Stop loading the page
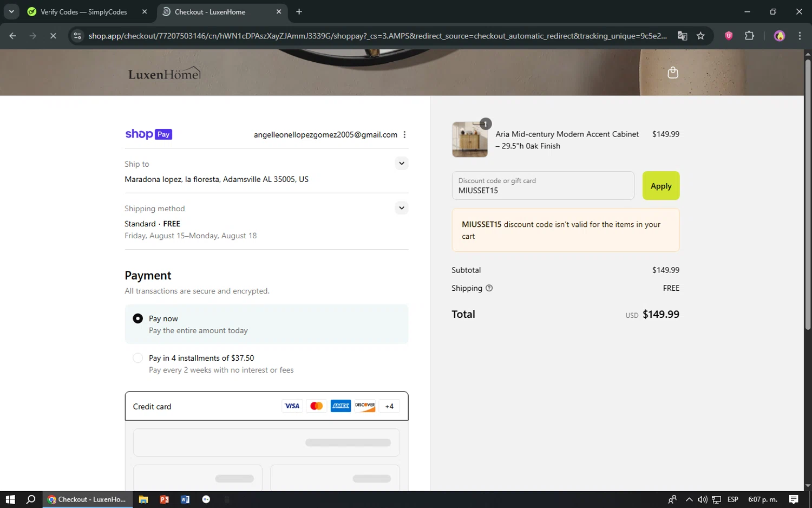This screenshot has height=508, width=812. 53,36
